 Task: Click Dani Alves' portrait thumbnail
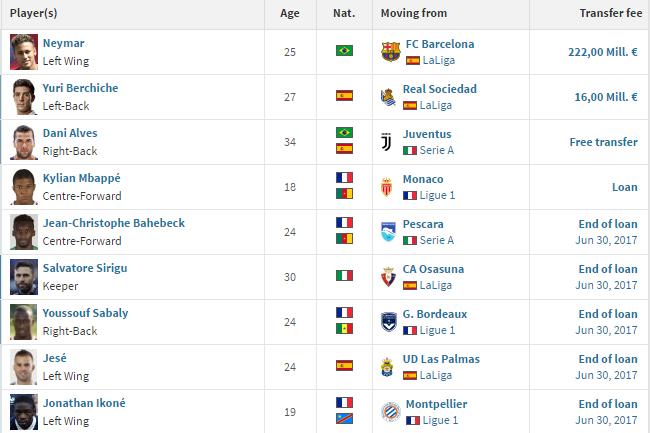(x=24, y=142)
